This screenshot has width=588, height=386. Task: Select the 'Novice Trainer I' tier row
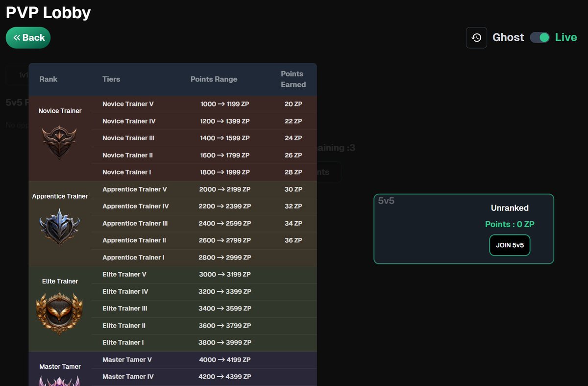pyautogui.click(x=204, y=172)
